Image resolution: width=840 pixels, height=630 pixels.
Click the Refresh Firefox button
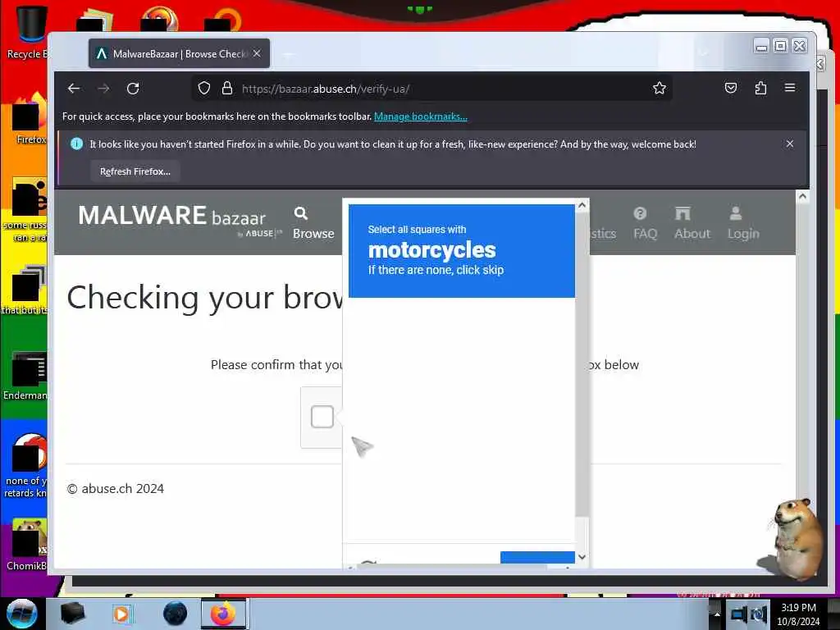click(x=135, y=171)
